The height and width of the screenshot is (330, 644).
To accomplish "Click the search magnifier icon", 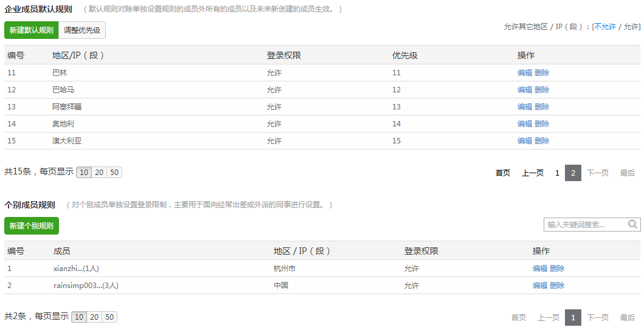I will [633, 224].
